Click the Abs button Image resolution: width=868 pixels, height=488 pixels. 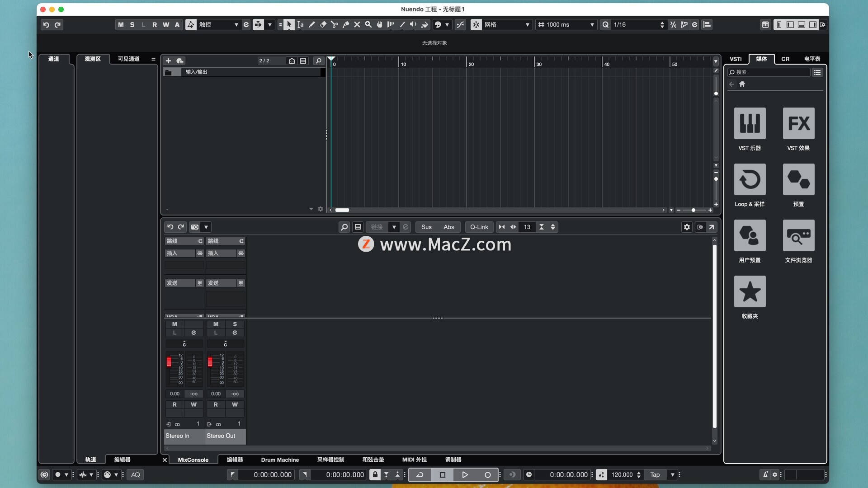pos(448,227)
